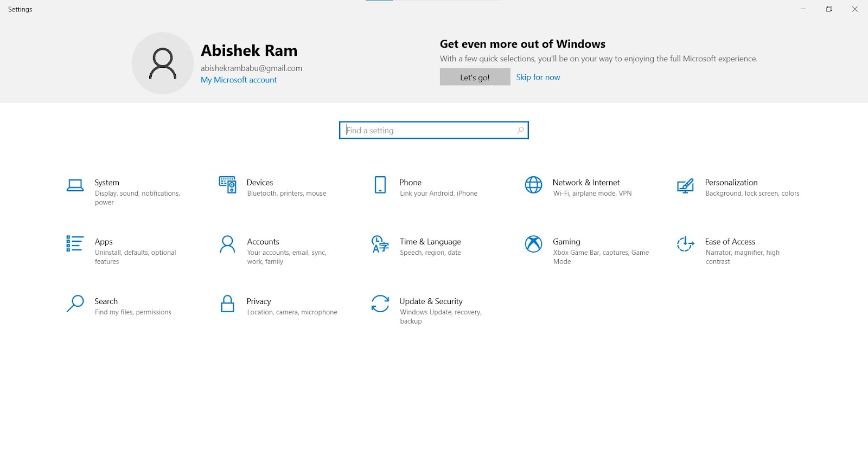The width and height of the screenshot is (868, 464).
Task: Click 'Speech, region, date' description
Action: [430, 253]
